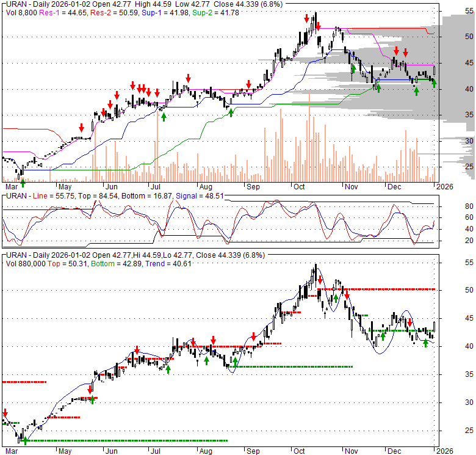Viewport: 476px width, 455px height.
Task: Click the green buy arrow at the March low, lower chart
Action: click(25, 441)
